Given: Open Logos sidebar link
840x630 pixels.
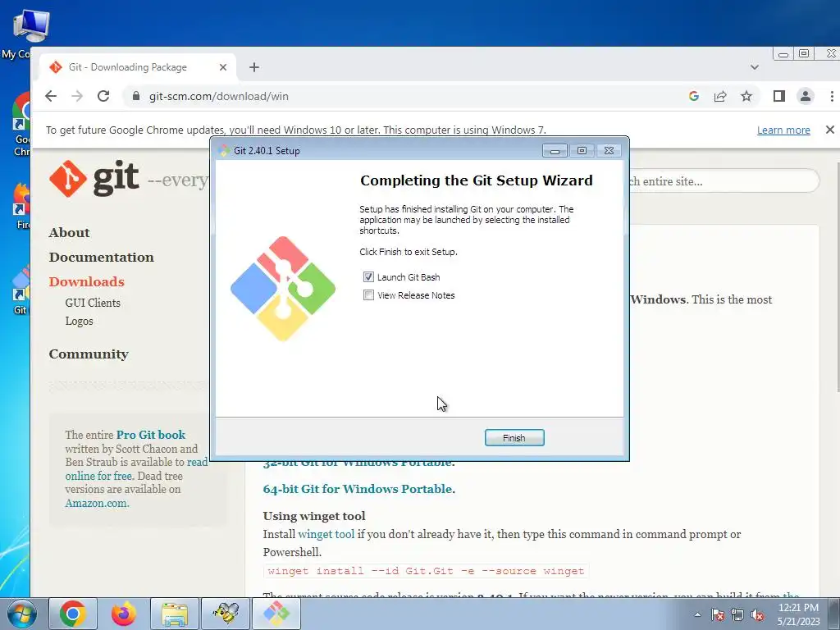Looking at the screenshot, I should click(x=80, y=321).
